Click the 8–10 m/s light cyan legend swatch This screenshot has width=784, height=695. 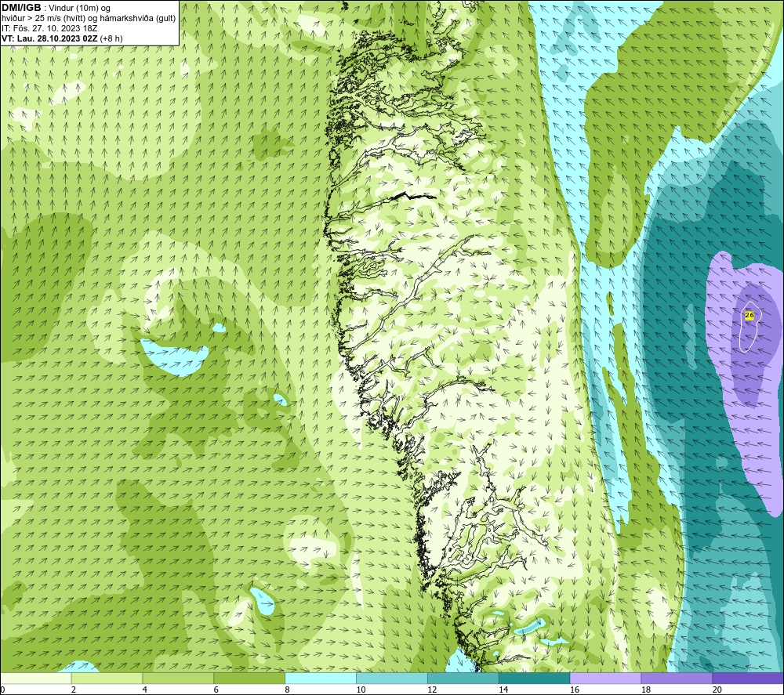click(x=321, y=679)
